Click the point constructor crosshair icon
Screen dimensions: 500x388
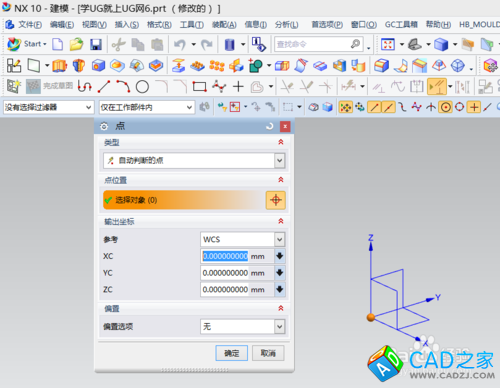pyautogui.click(x=276, y=200)
